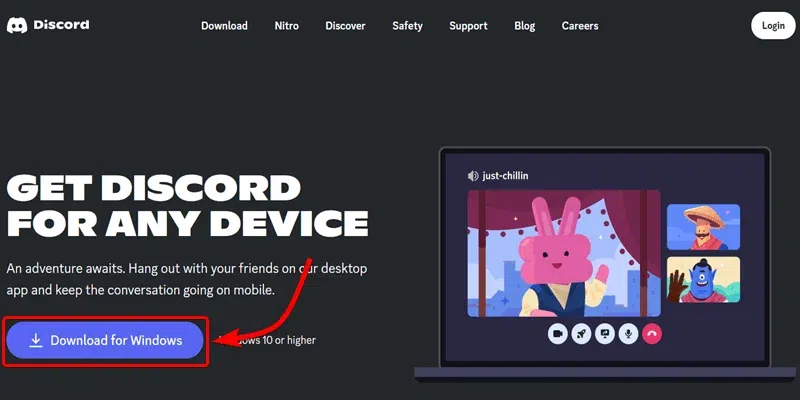This screenshot has height=400, width=800.
Task: Click the Login button
Action: click(x=773, y=26)
